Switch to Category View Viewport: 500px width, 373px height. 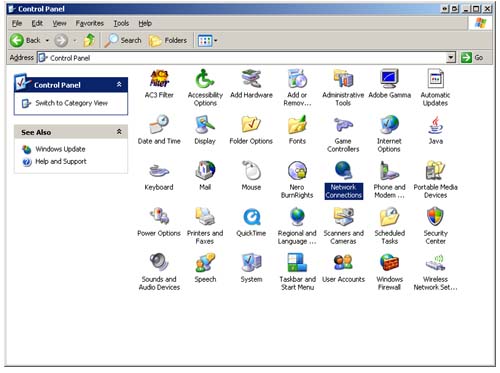71,103
